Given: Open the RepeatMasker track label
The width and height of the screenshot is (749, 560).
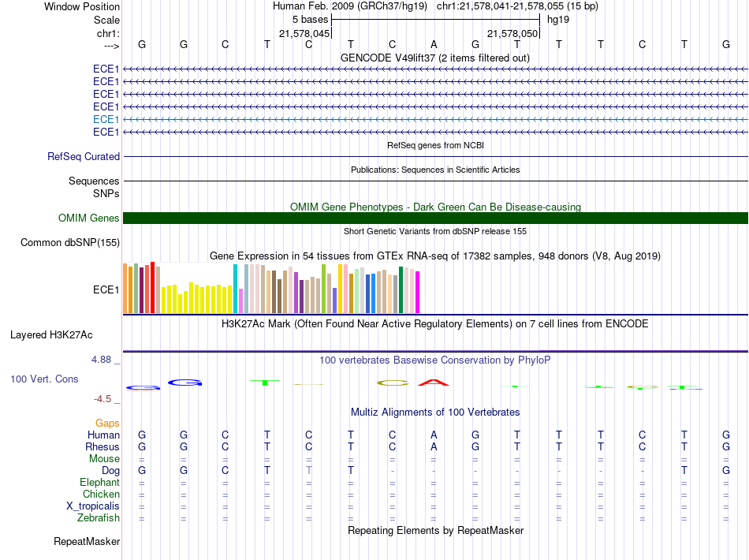Looking at the screenshot, I should pyautogui.click(x=87, y=542).
